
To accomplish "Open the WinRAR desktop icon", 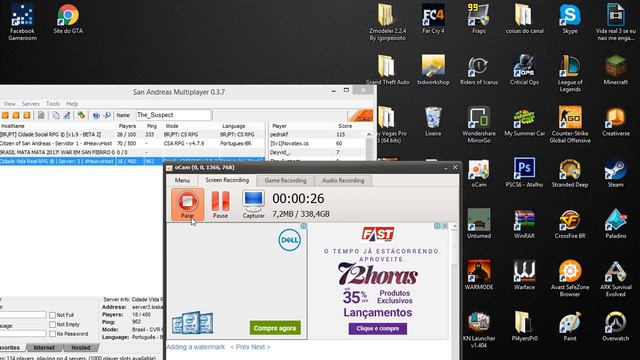I will tap(524, 224).
